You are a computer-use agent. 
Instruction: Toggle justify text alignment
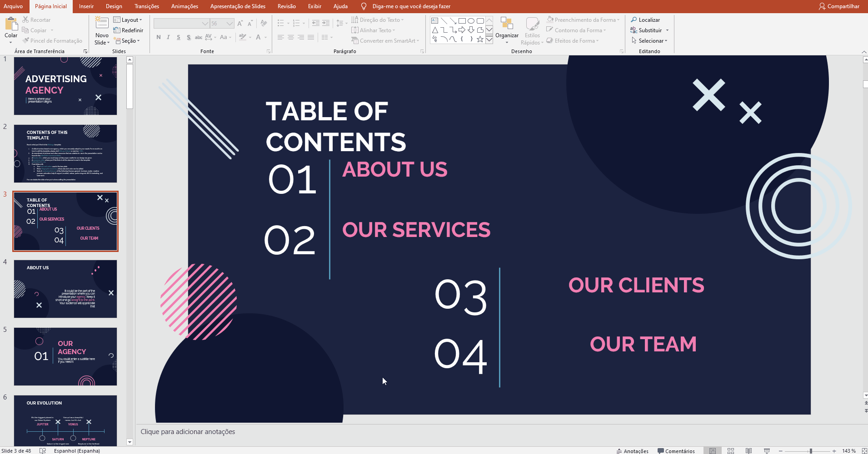point(311,37)
